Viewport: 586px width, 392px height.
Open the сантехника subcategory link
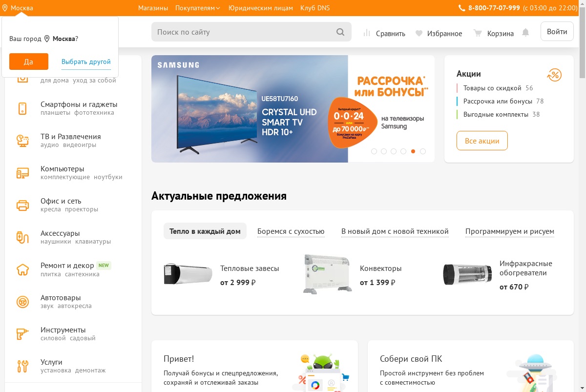click(82, 274)
